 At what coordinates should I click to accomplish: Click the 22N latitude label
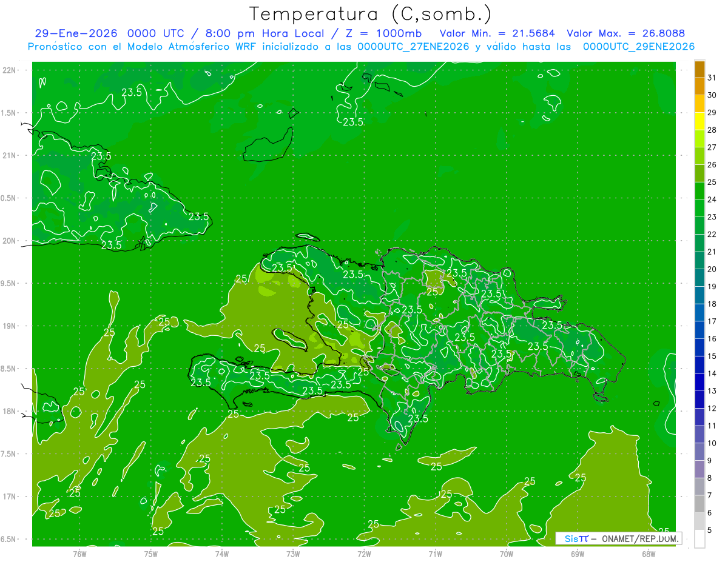pyautogui.click(x=9, y=70)
